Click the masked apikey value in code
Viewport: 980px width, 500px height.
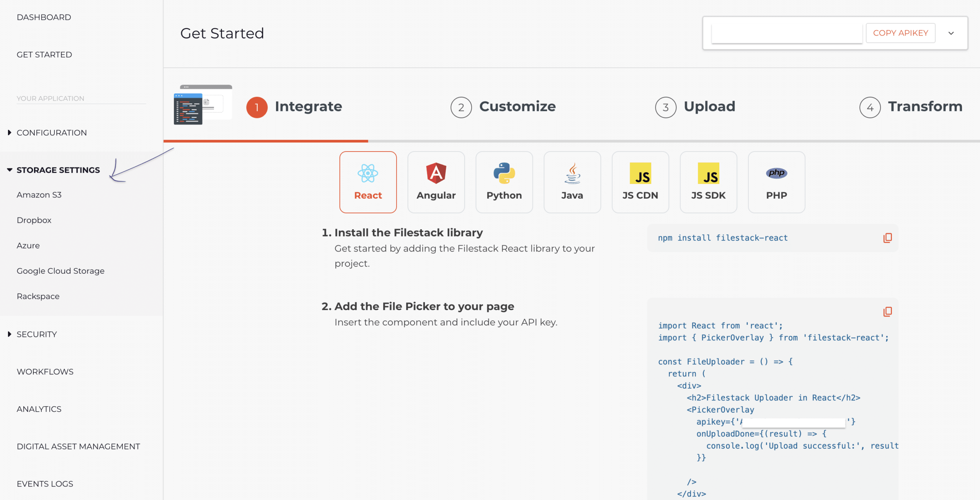[x=793, y=422]
